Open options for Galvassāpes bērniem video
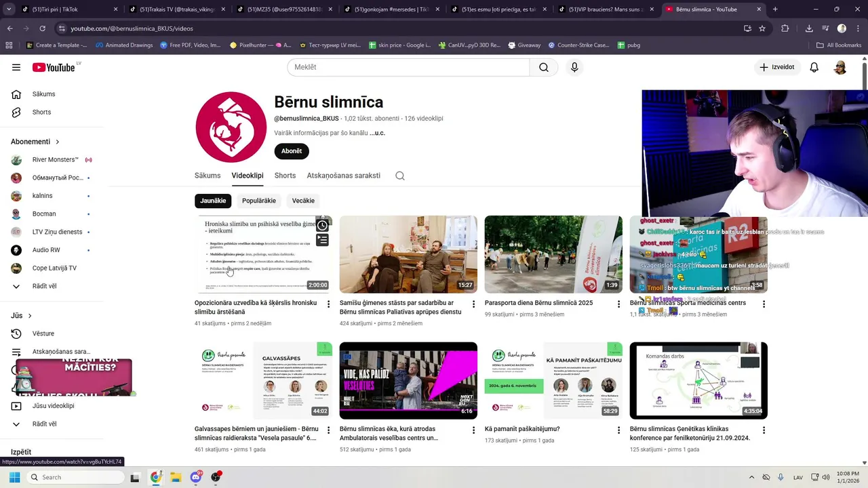This screenshot has width=868, height=488. tap(329, 430)
